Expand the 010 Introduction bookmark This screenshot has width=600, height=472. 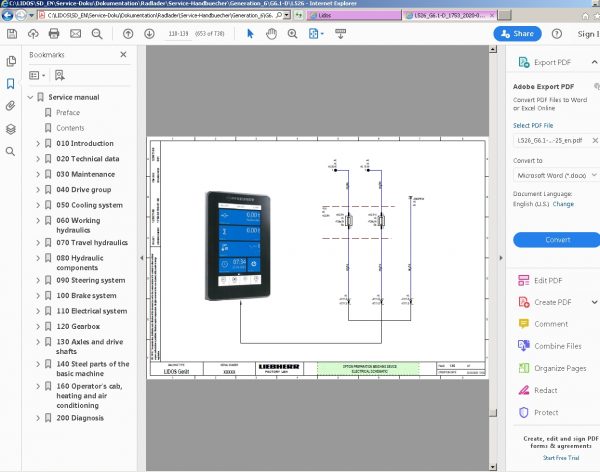click(x=38, y=144)
